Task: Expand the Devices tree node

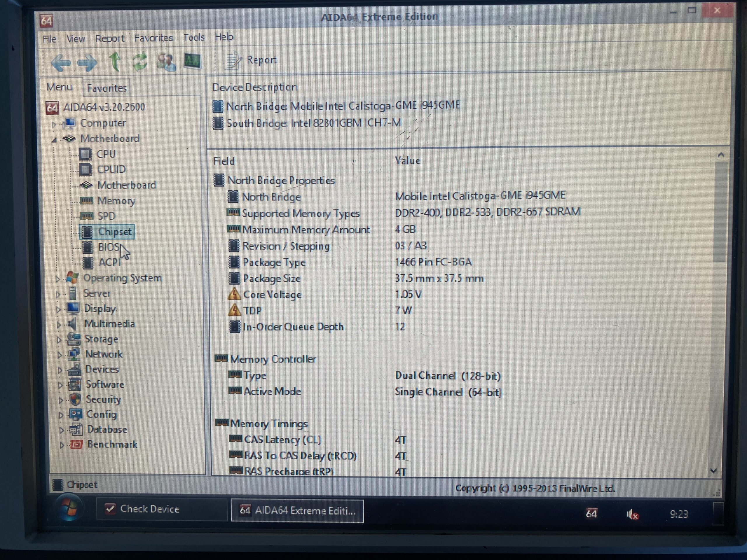Action: point(60,370)
